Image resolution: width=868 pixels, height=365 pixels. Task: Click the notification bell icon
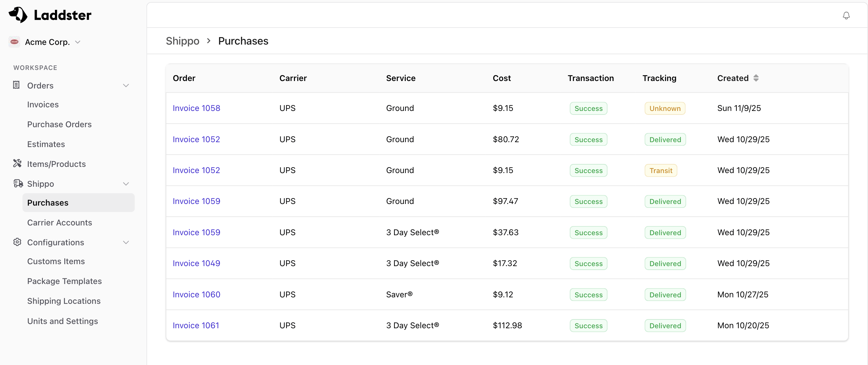pyautogui.click(x=846, y=16)
